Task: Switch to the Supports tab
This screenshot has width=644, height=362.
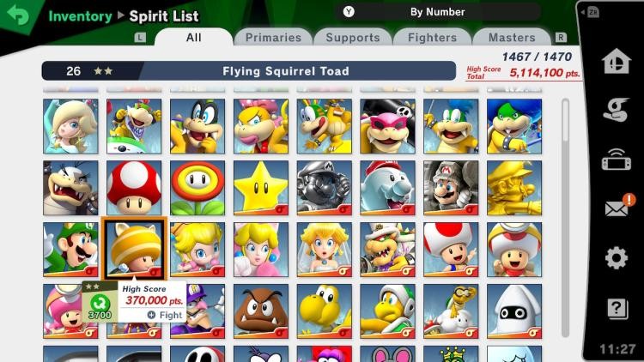Action: click(x=353, y=38)
